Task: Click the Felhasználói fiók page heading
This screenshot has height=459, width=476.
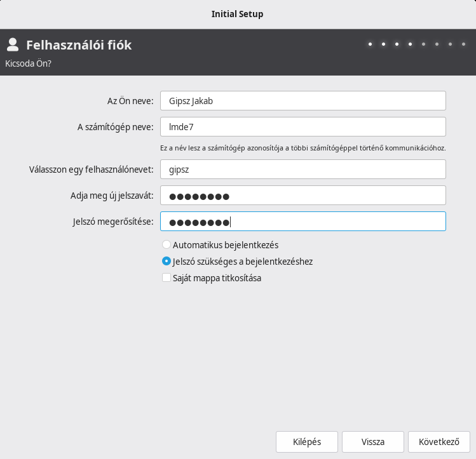Action: coord(79,45)
